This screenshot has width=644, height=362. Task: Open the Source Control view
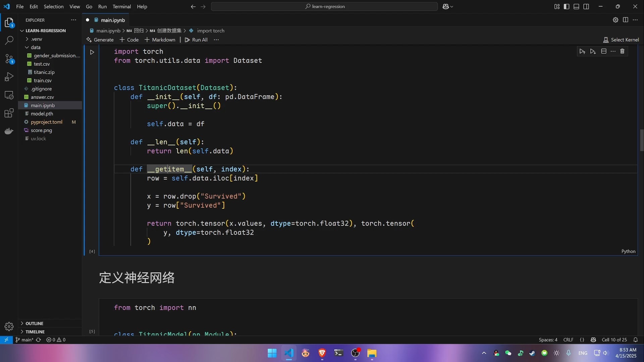pos(9,59)
